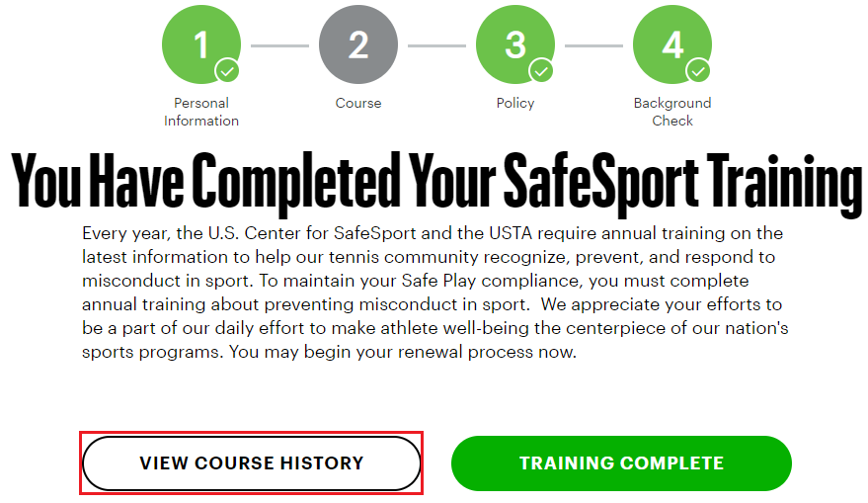Open View Course History
Image resolution: width=868 pixels, height=503 pixels.
[252, 462]
